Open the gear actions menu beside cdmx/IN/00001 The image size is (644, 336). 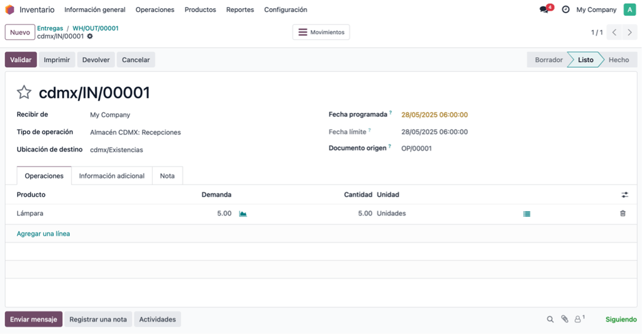point(90,36)
